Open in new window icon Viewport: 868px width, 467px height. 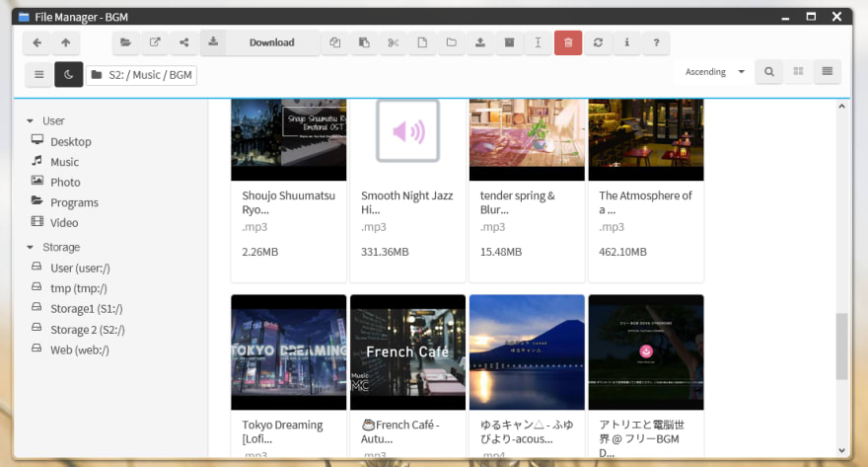click(155, 42)
